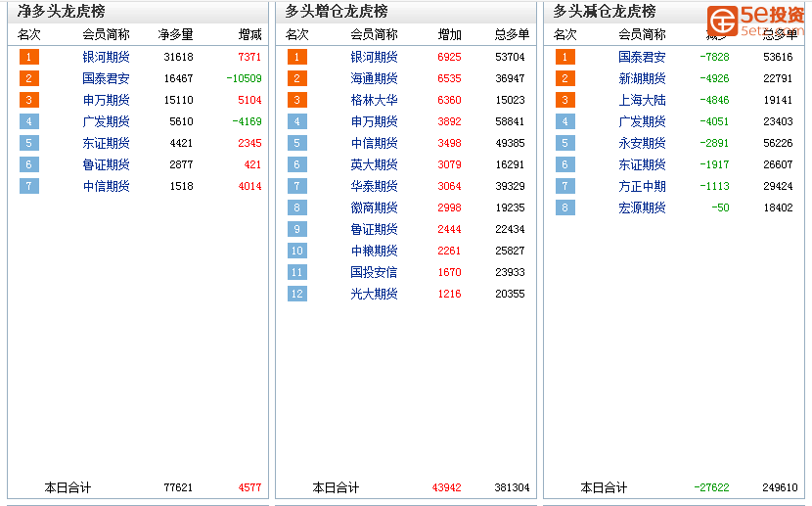Click the net long value 31618
The width and height of the screenshot is (812, 506).
click(179, 57)
